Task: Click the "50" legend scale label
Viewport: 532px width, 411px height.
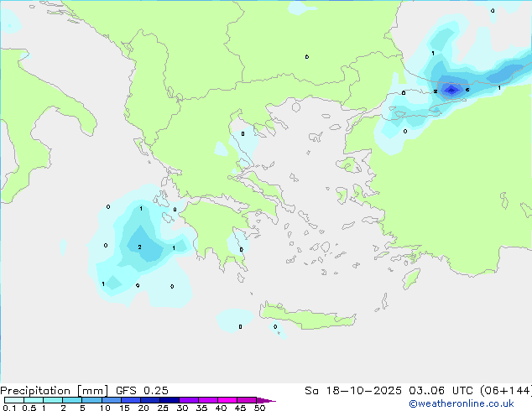Action: click(259, 408)
